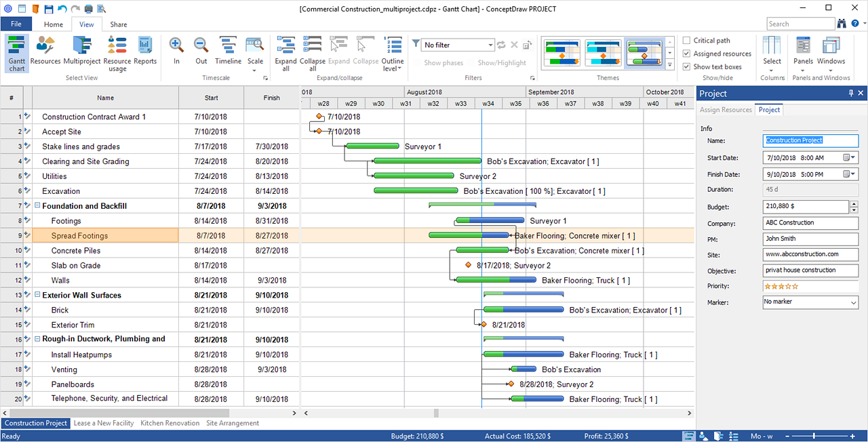Image resolution: width=868 pixels, height=442 pixels.
Task: Open Finish Date calendar picker
Action: pyautogui.click(x=849, y=174)
